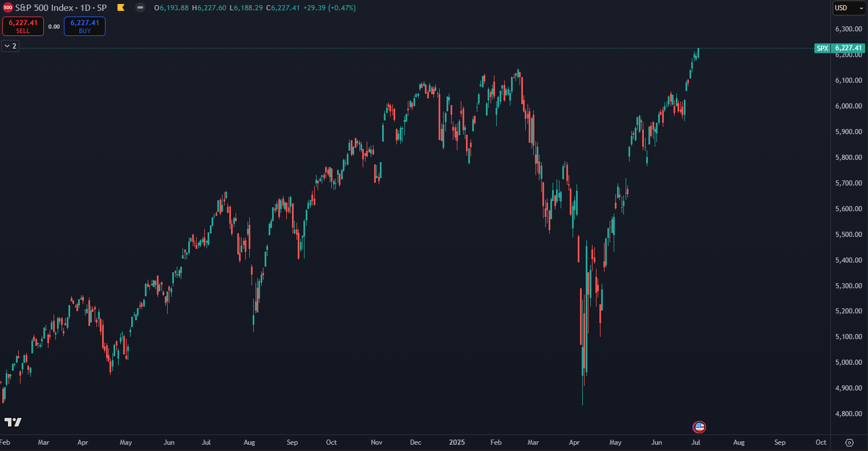This screenshot has width=868, height=451.
Task: Click the 5,100.00 price axis label
Action: tap(848, 337)
